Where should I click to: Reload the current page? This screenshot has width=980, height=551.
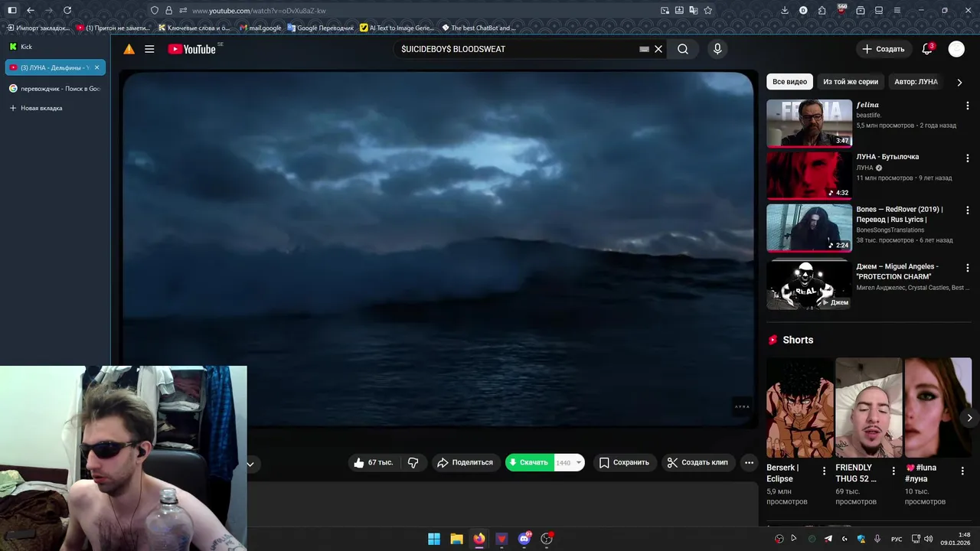point(67,11)
